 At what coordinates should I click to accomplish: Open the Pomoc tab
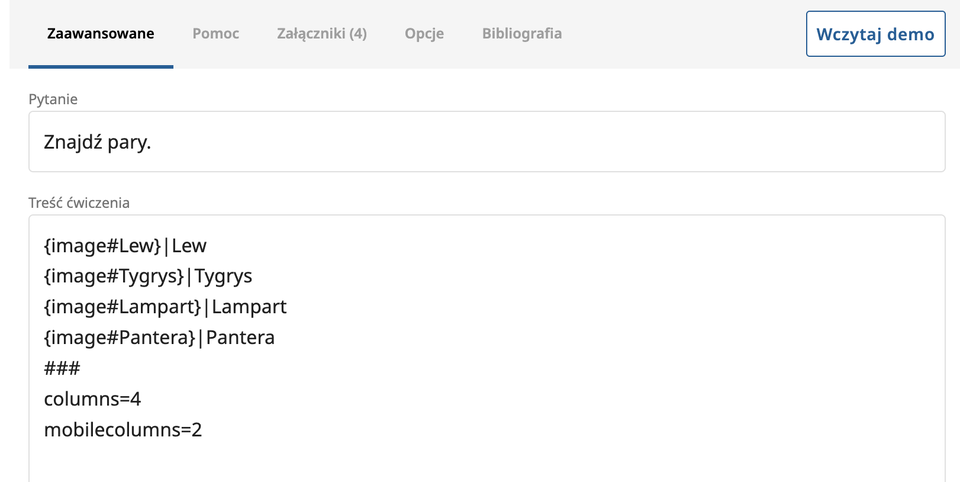point(215,34)
